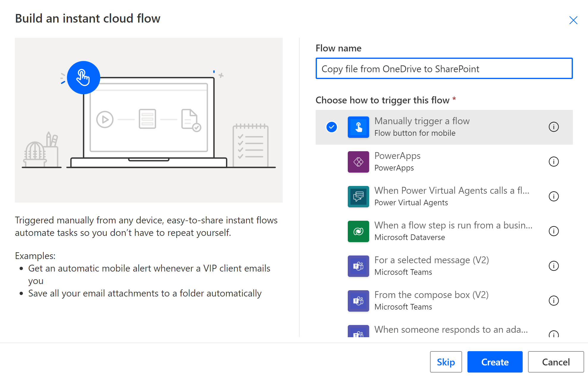The height and width of the screenshot is (377, 588).
Task: Click the 'Choose how to trigger this flow' label
Action: (x=382, y=100)
